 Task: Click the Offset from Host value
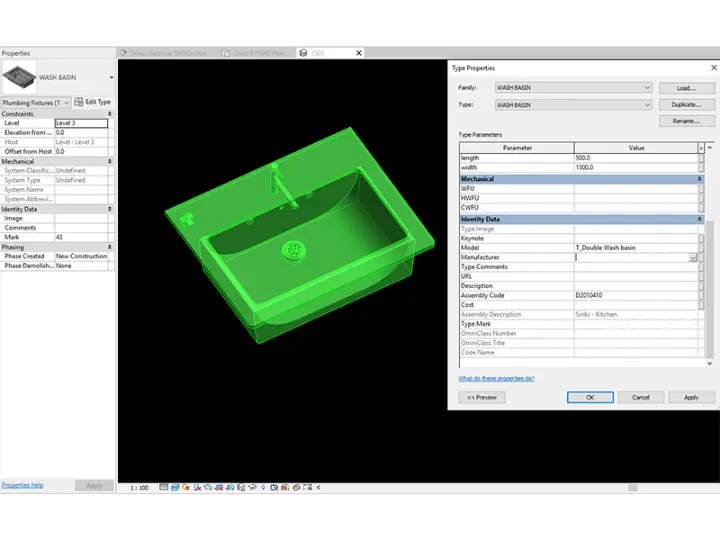point(81,152)
